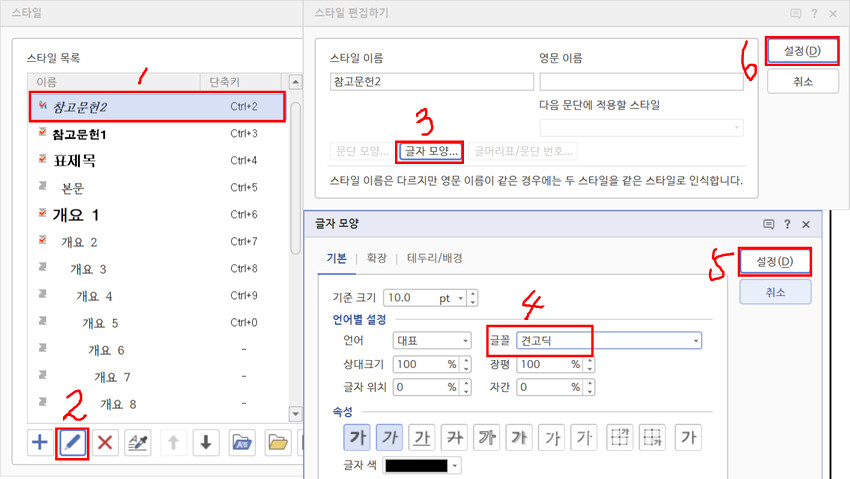Toggle superscript character attribute
Viewport: 850px width, 479px height.
pos(620,437)
